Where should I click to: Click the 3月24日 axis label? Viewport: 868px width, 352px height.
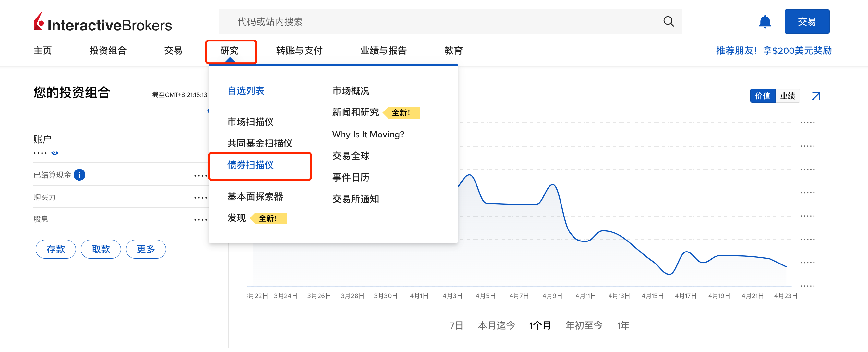tap(285, 296)
